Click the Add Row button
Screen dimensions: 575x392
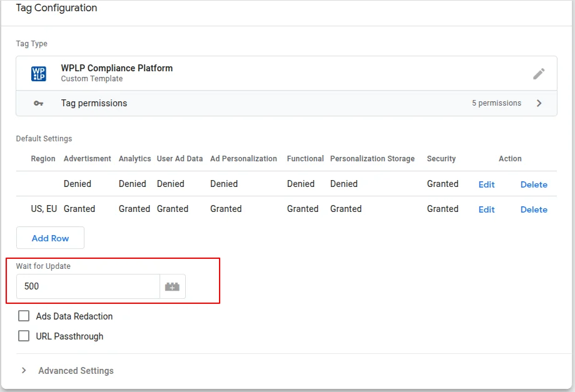click(49, 238)
